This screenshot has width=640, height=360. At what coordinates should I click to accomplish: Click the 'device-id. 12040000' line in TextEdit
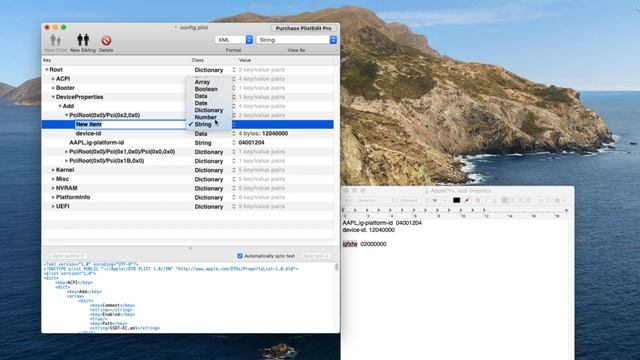[x=369, y=230]
